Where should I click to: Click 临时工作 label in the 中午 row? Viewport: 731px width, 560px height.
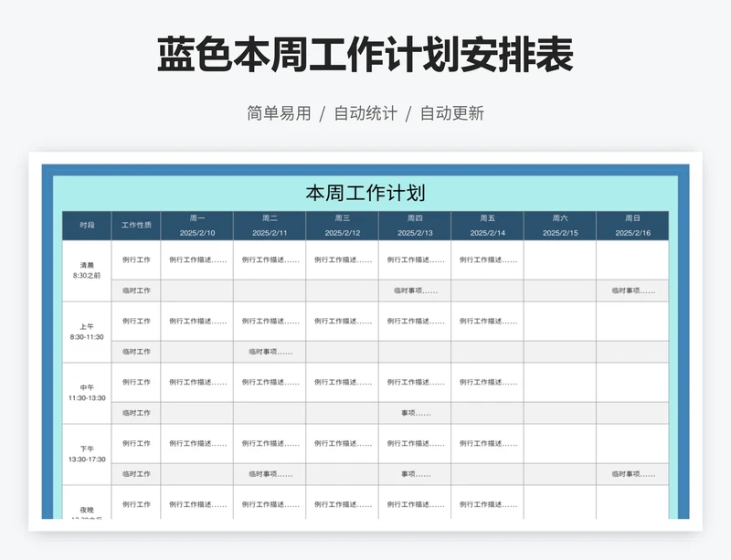pos(136,413)
